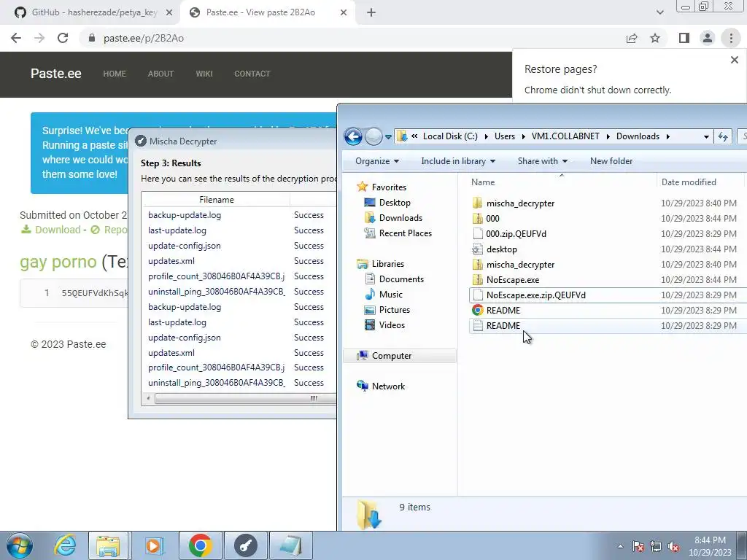Open the WIKI link on Paste.ee
The width and height of the screenshot is (747, 560).
pyautogui.click(x=204, y=74)
